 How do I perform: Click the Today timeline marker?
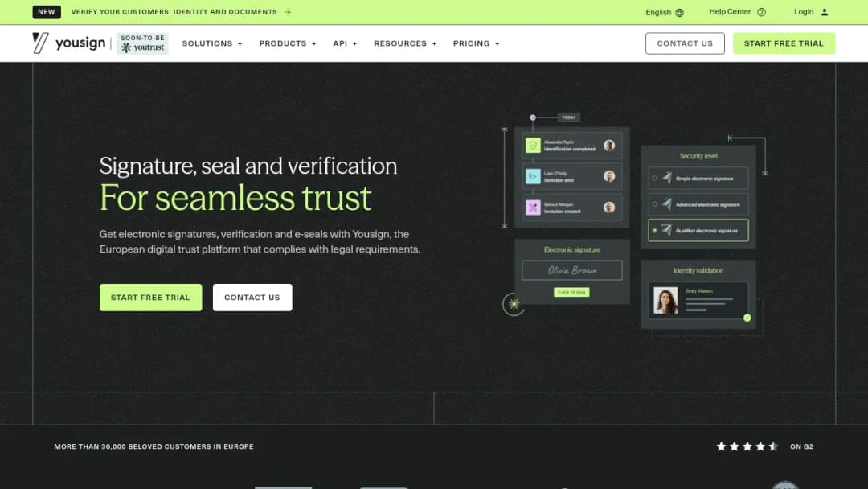click(568, 117)
